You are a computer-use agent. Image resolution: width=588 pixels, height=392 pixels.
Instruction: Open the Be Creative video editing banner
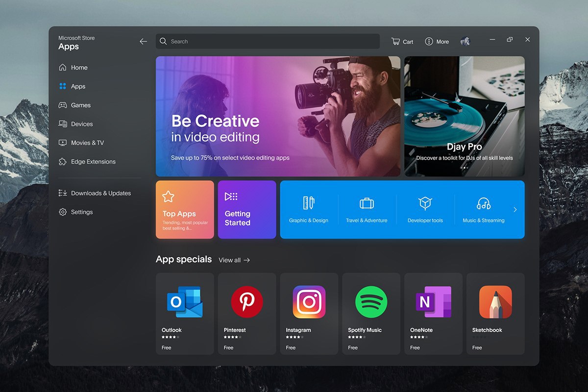(278, 116)
